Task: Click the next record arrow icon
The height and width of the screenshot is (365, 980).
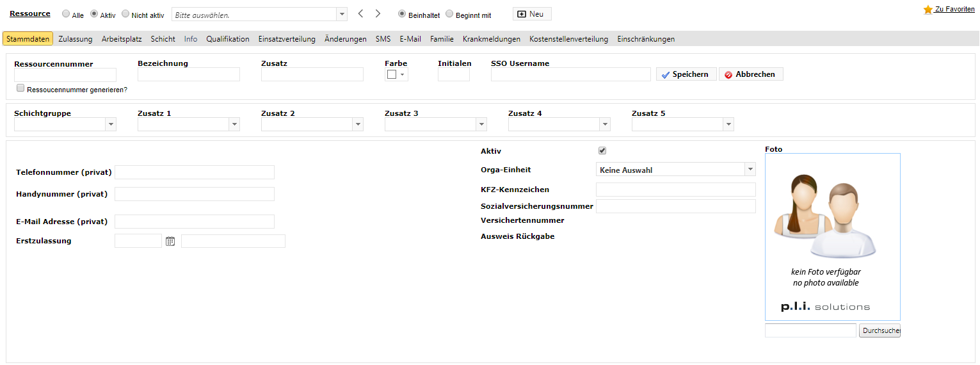Action: pos(378,13)
